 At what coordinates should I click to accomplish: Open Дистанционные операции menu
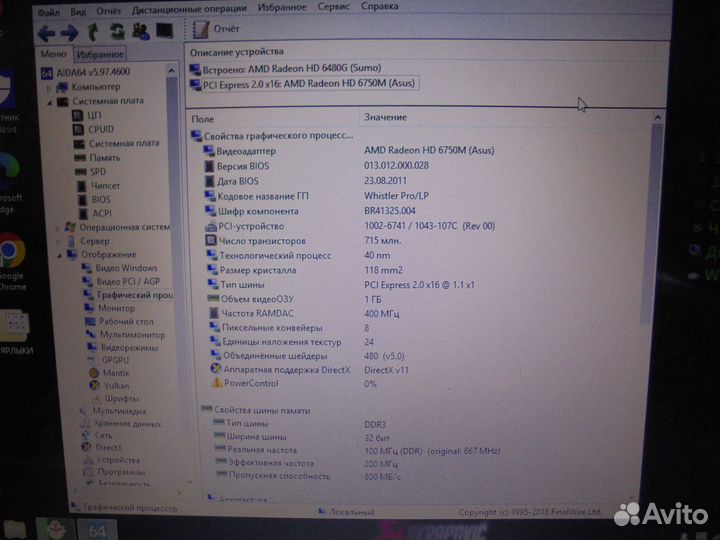tap(189, 9)
